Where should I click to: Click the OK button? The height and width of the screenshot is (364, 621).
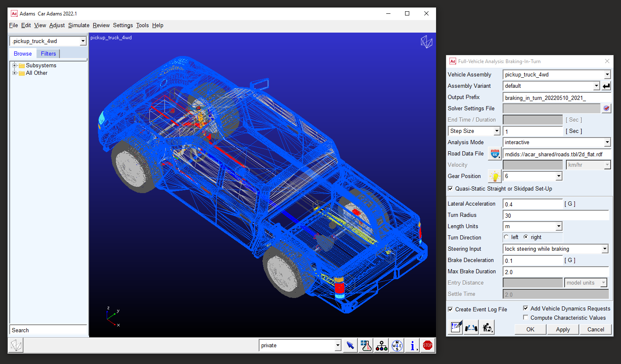point(530,329)
